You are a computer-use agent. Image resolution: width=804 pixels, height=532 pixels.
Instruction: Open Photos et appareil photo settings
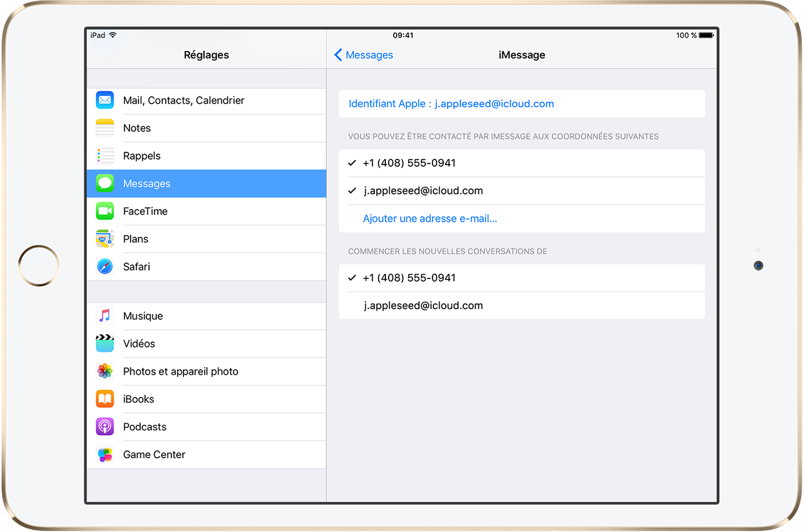(207, 372)
